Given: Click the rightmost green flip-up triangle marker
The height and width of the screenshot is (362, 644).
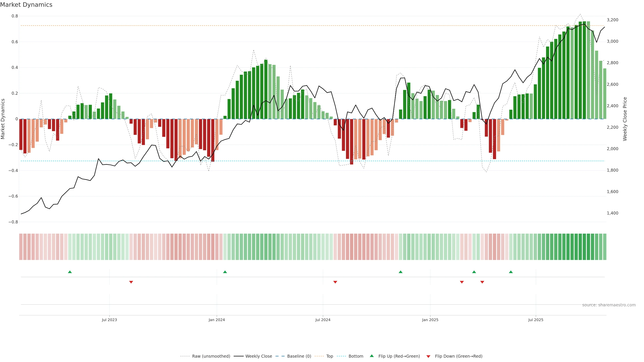Looking at the screenshot, I should [x=511, y=272].
